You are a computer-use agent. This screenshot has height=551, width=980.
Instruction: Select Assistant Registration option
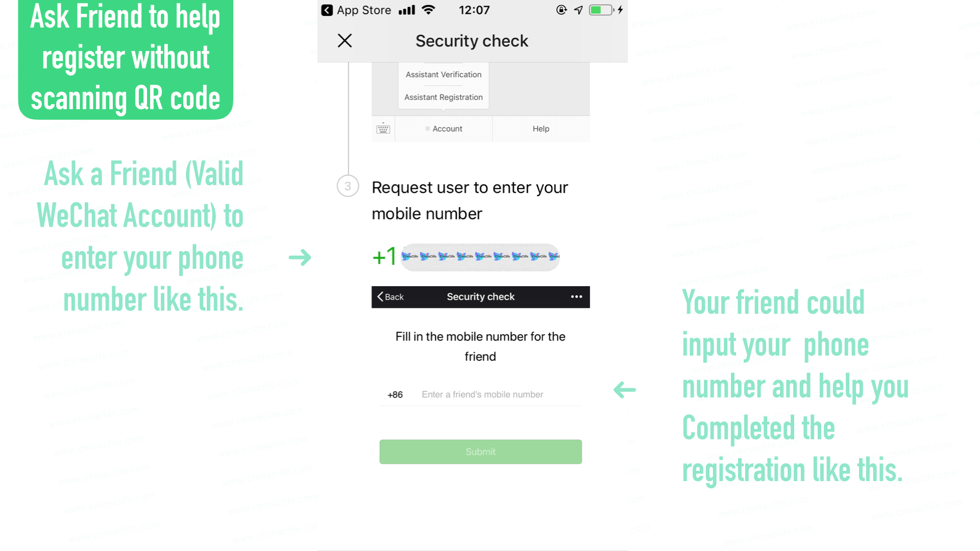443,96
